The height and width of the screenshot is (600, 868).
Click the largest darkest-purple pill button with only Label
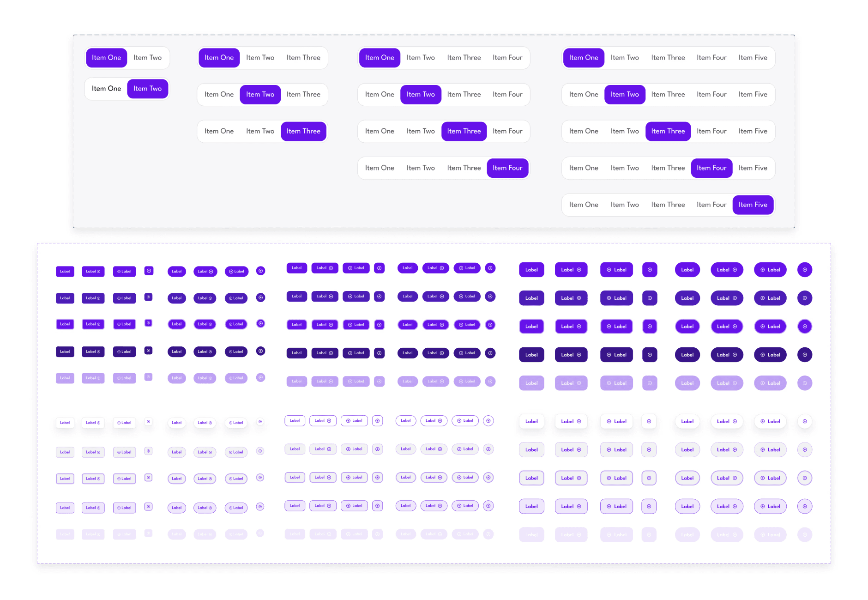point(687,355)
